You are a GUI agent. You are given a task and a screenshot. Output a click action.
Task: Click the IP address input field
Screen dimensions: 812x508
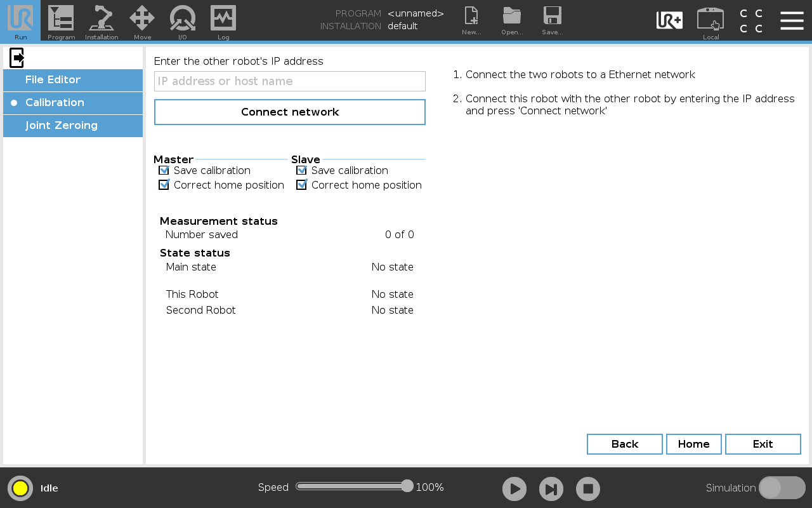click(289, 81)
